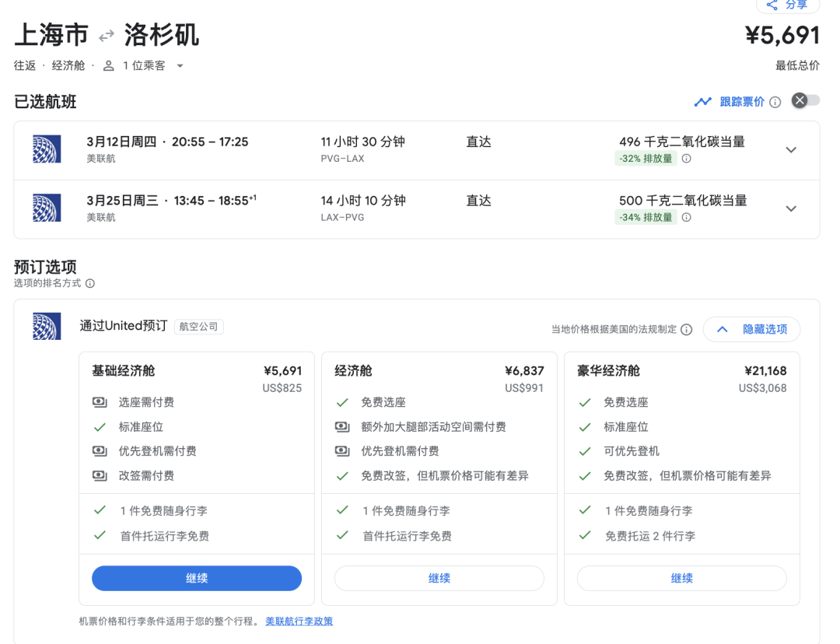
Task: Click info icon beside -32% 排放量
Action: [x=686, y=159]
